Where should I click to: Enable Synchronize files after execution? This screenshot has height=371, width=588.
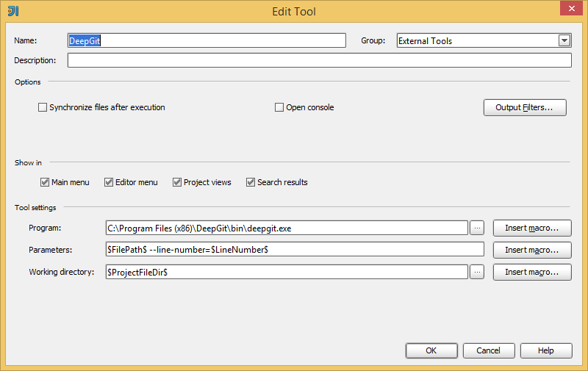pyautogui.click(x=43, y=107)
